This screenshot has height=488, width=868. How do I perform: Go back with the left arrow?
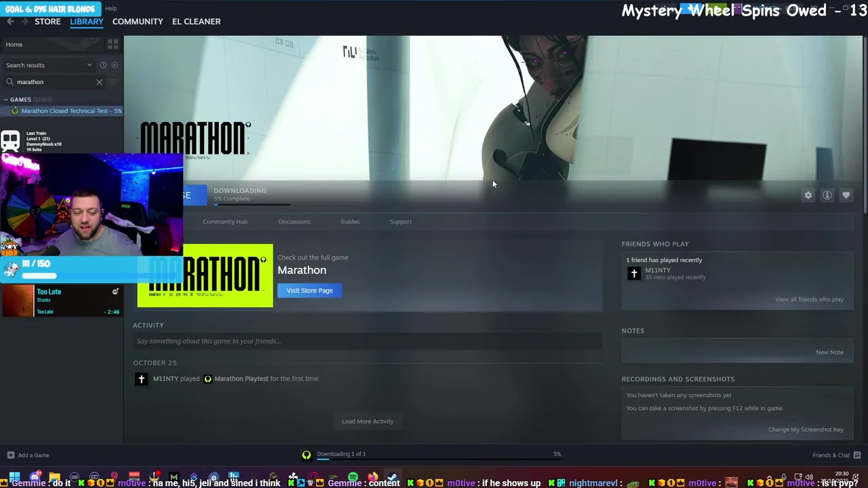click(10, 22)
